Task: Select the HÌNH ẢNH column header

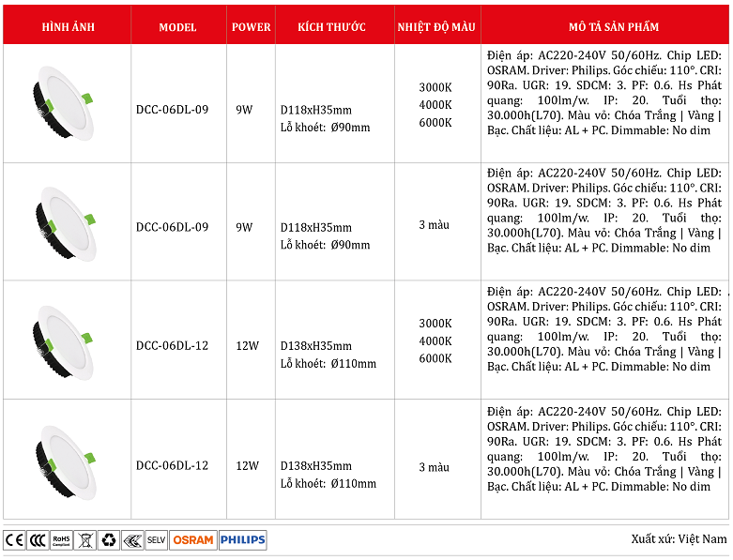Action: coord(67,27)
